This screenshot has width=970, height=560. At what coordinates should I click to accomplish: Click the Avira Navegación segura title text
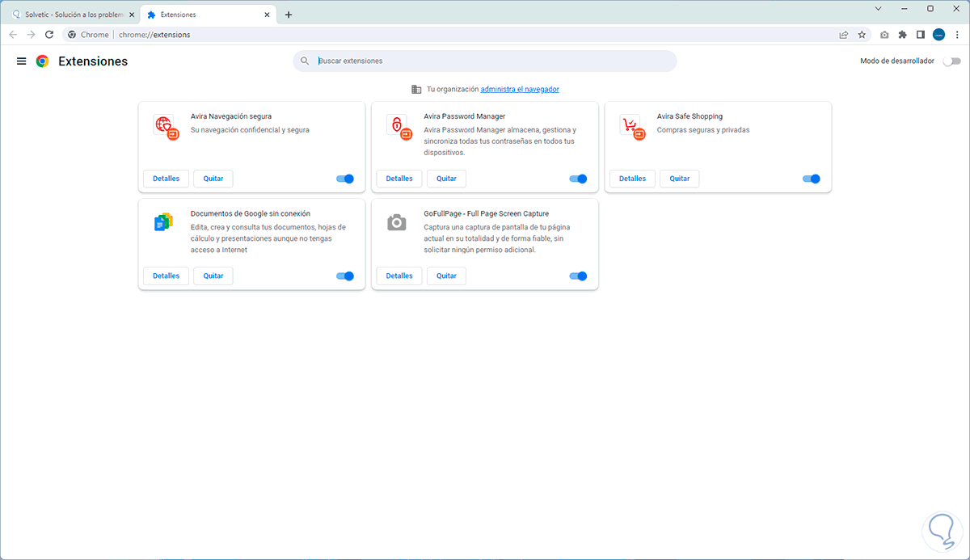231,116
